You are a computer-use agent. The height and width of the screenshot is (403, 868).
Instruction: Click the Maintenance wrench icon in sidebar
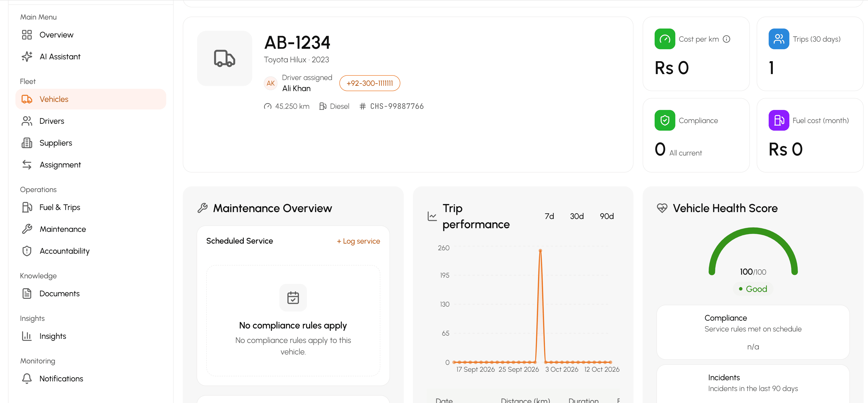click(27, 229)
